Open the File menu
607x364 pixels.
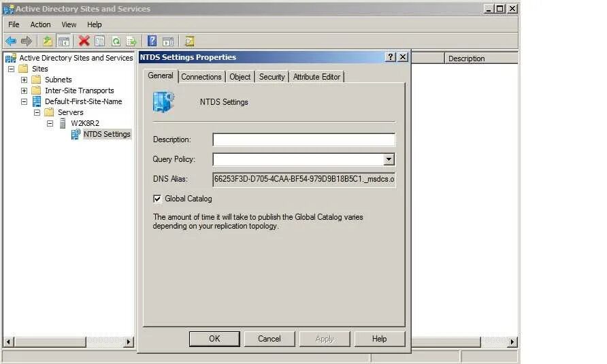coord(14,24)
